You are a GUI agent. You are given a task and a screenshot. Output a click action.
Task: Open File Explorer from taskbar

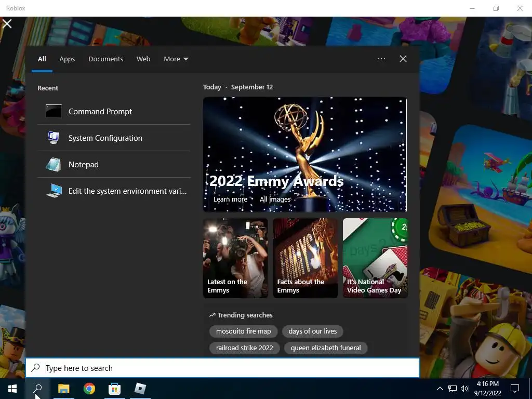coord(63,389)
